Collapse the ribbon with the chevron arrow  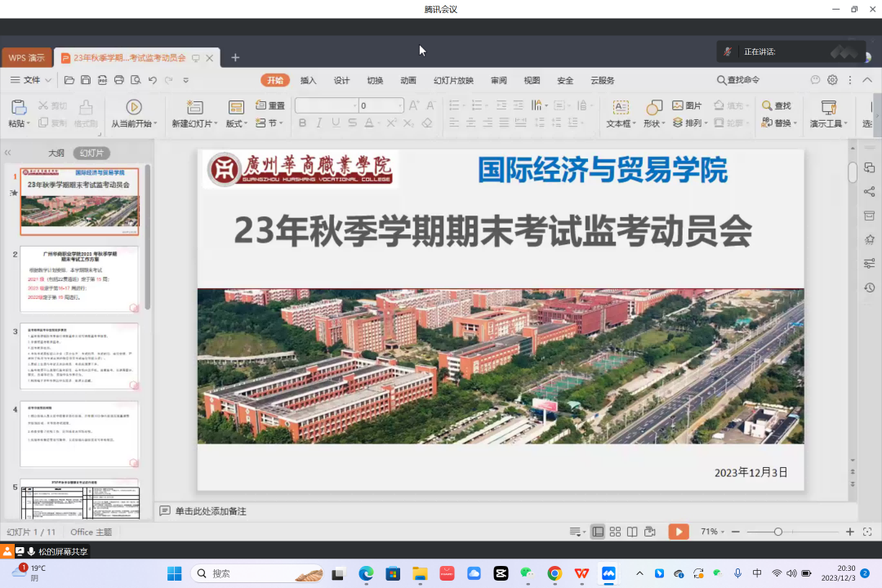[x=866, y=80]
